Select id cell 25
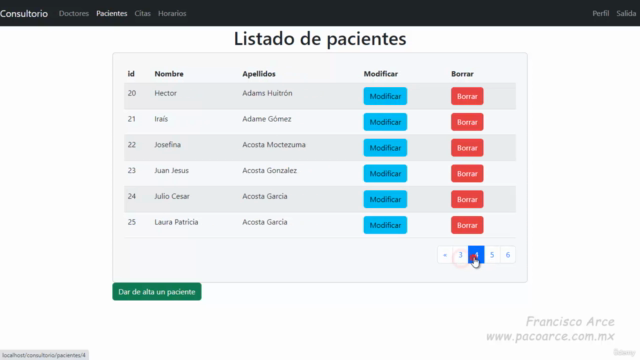 [131, 222]
